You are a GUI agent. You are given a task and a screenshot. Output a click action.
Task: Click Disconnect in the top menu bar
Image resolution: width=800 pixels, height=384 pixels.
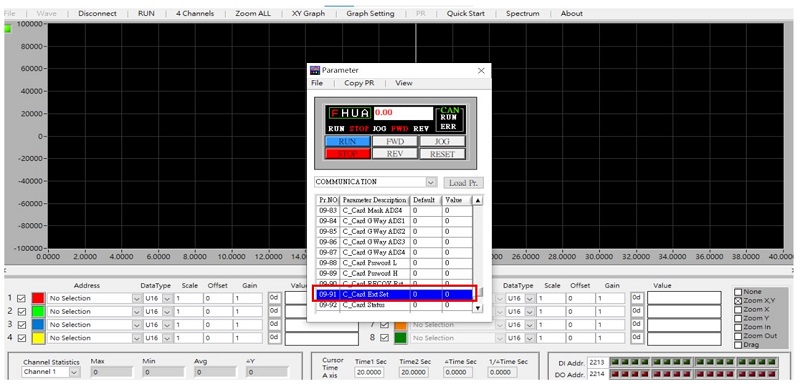(x=97, y=14)
